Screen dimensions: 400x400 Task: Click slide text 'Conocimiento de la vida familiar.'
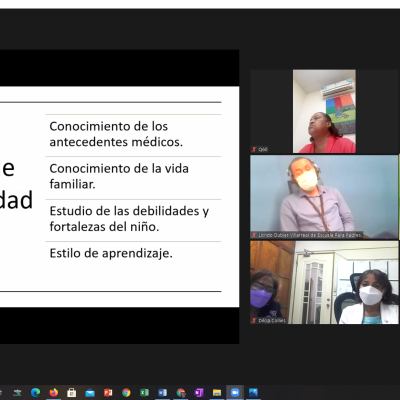coord(119,176)
